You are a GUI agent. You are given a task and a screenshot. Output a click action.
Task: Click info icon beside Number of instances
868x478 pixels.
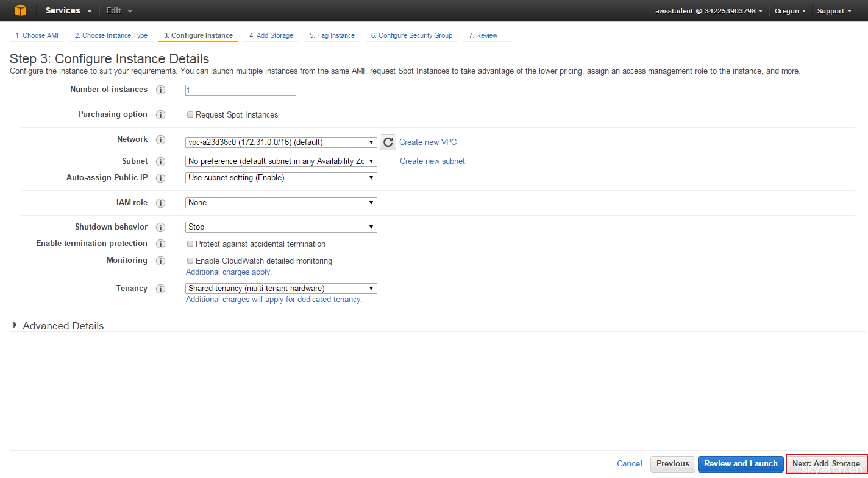pos(160,90)
